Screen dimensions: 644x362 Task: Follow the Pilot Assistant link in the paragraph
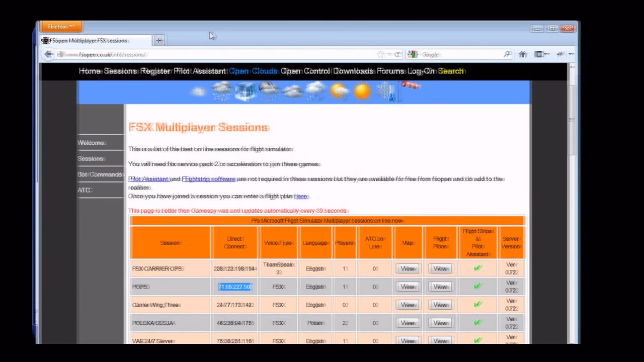pos(148,179)
